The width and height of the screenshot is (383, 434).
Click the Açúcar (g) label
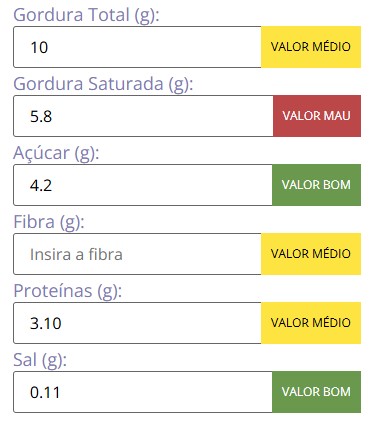pyautogui.click(x=56, y=153)
